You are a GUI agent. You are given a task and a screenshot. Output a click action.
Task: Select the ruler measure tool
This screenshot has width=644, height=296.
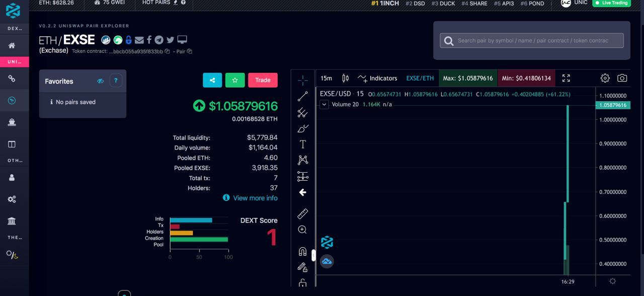pyautogui.click(x=302, y=213)
